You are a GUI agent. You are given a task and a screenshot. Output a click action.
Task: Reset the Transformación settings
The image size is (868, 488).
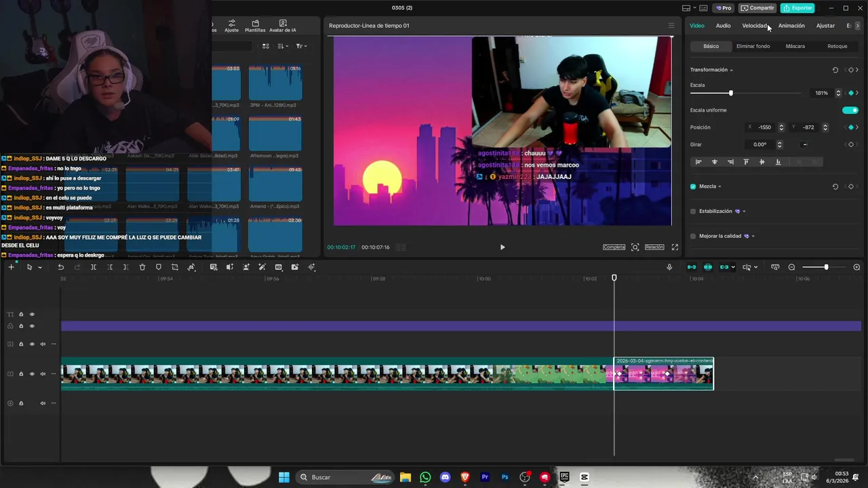point(835,70)
